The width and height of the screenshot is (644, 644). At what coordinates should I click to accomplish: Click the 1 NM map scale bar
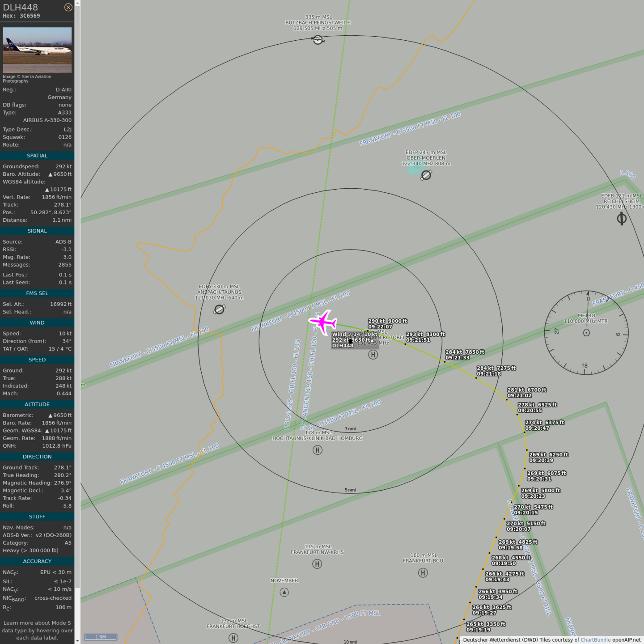tap(101, 637)
